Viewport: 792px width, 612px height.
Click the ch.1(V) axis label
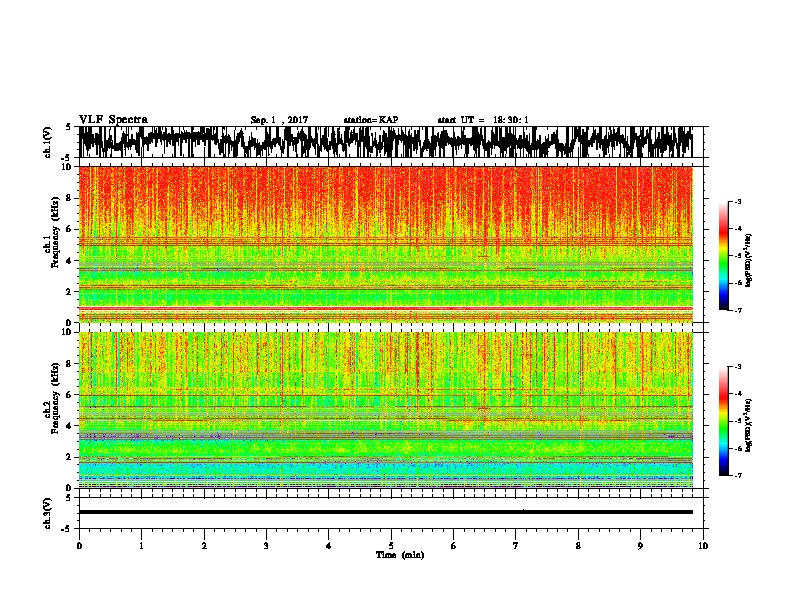47,142
